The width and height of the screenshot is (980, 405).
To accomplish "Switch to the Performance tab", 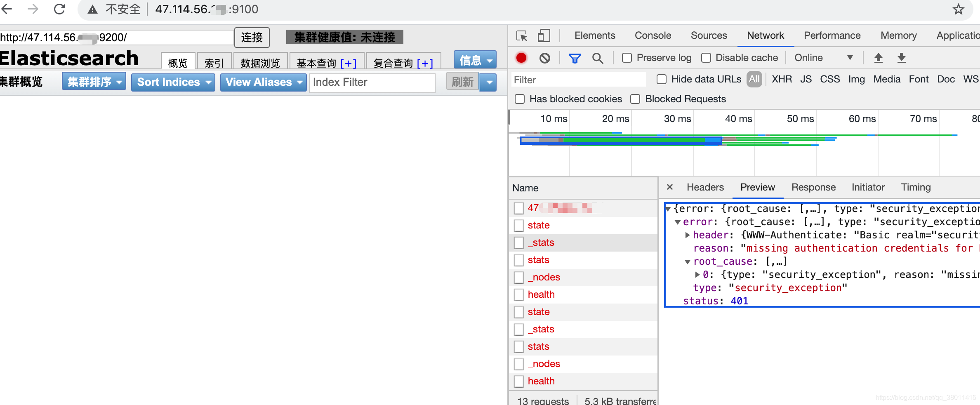I will tap(832, 35).
